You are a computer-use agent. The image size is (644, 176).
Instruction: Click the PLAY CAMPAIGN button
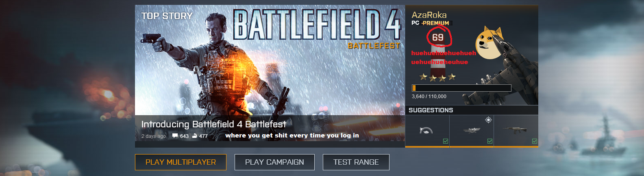click(x=274, y=162)
